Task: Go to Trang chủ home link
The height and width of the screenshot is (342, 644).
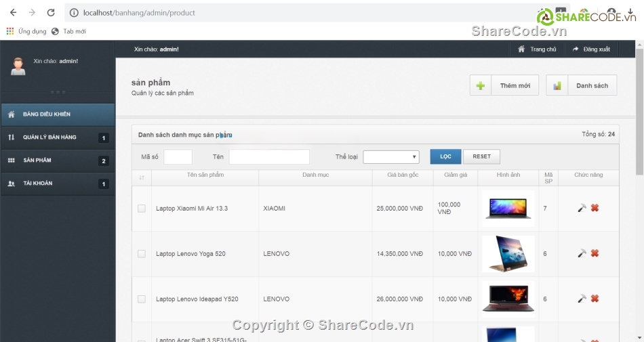Action: pyautogui.click(x=537, y=49)
